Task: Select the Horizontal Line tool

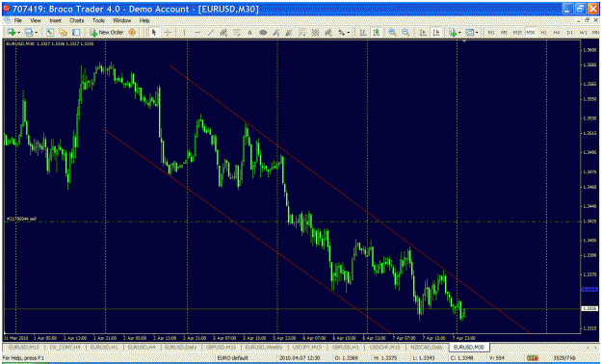Action: pyautogui.click(x=197, y=33)
